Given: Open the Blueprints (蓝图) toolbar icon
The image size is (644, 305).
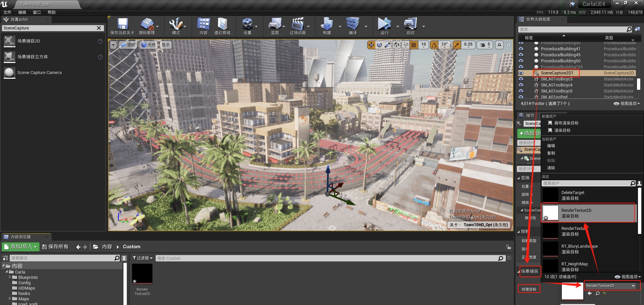Looking at the screenshot, I should tap(275, 24).
